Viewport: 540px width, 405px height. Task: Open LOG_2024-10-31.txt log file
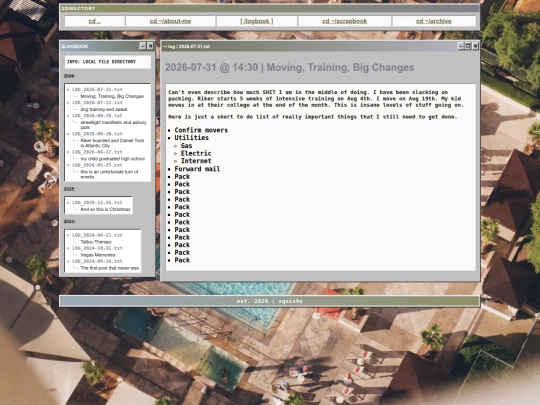(x=97, y=248)
